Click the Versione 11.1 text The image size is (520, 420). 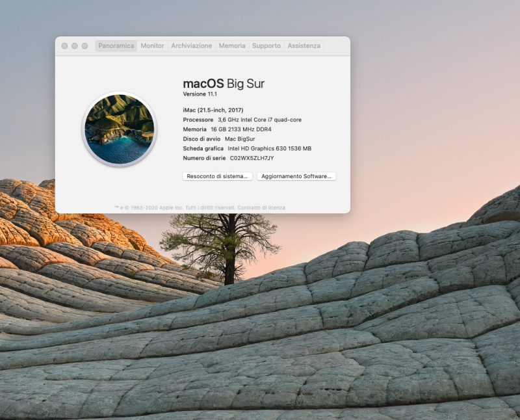(200, 94)
